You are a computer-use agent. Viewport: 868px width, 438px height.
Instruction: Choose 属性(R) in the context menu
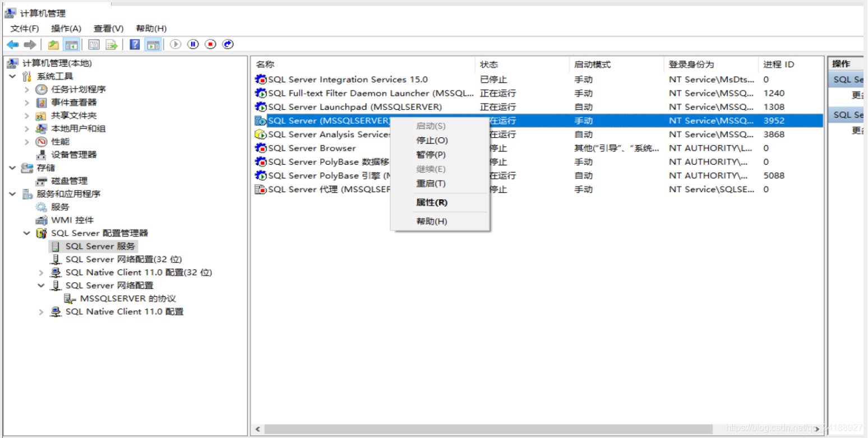tap(432, 203)
